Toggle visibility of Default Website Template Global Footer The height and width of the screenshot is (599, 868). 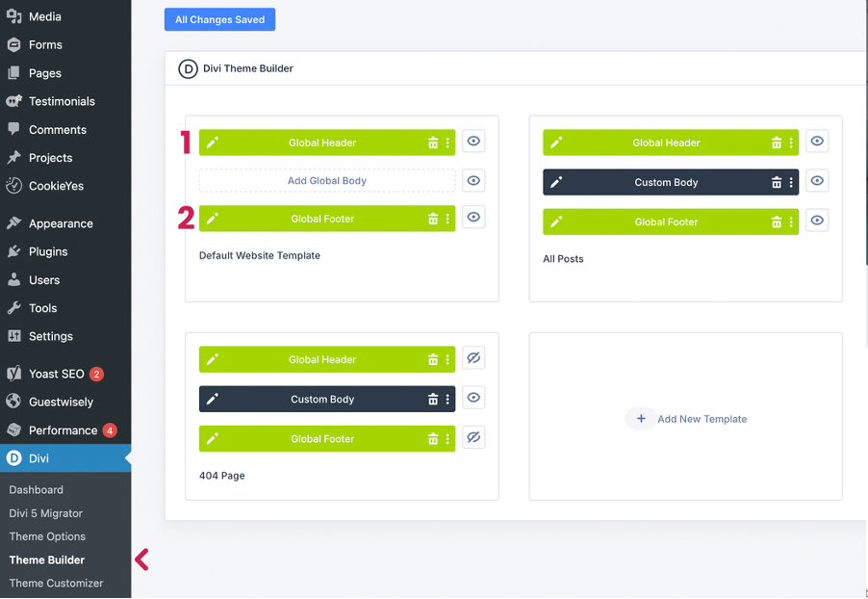coord(473,218)
